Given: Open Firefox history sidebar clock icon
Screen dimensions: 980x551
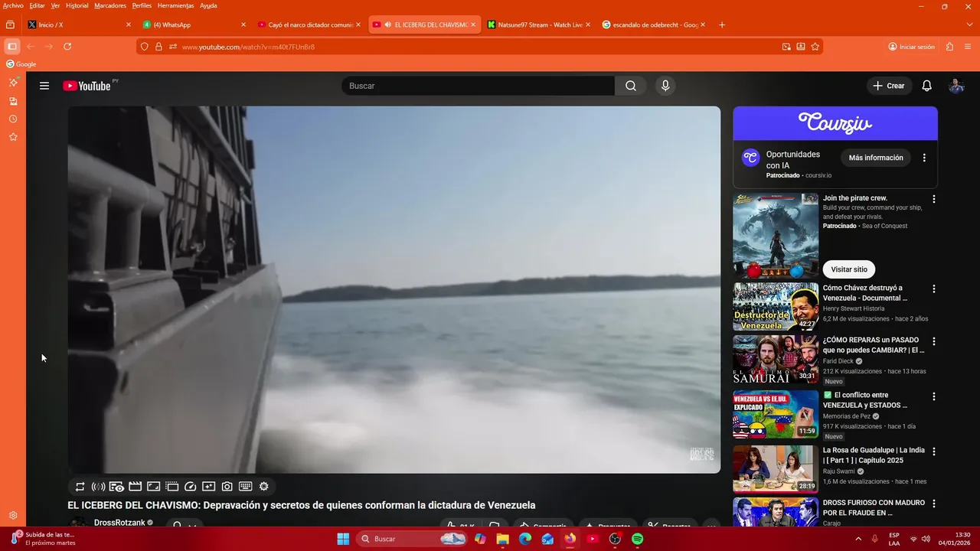Looking at the screenshot, I should click(13, 119).
